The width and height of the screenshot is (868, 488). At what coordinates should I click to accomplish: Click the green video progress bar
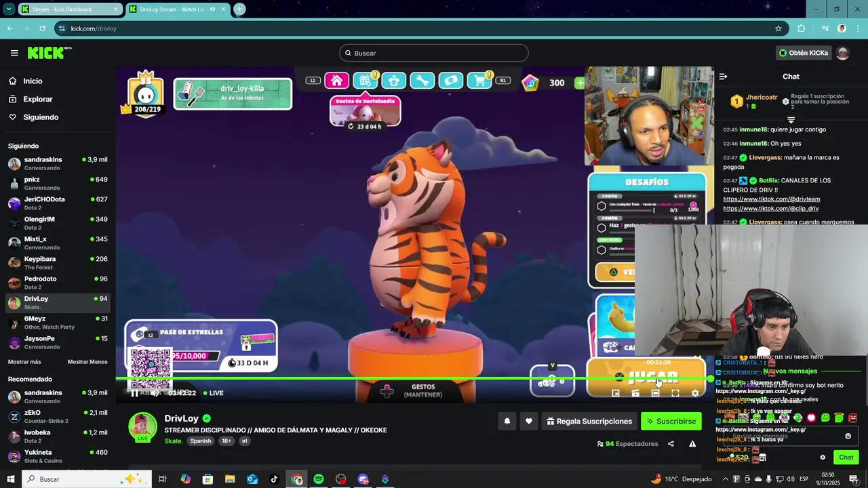414,378
